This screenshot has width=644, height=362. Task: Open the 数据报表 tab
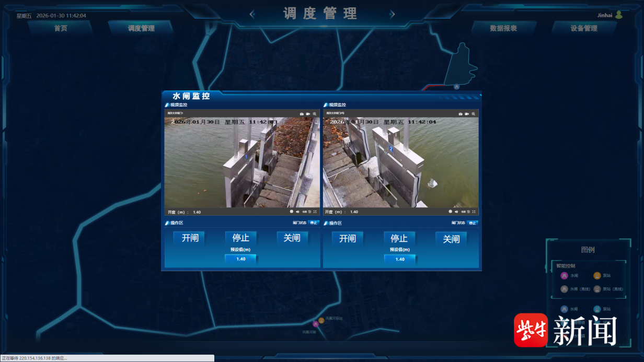click(x=503, y=28)
